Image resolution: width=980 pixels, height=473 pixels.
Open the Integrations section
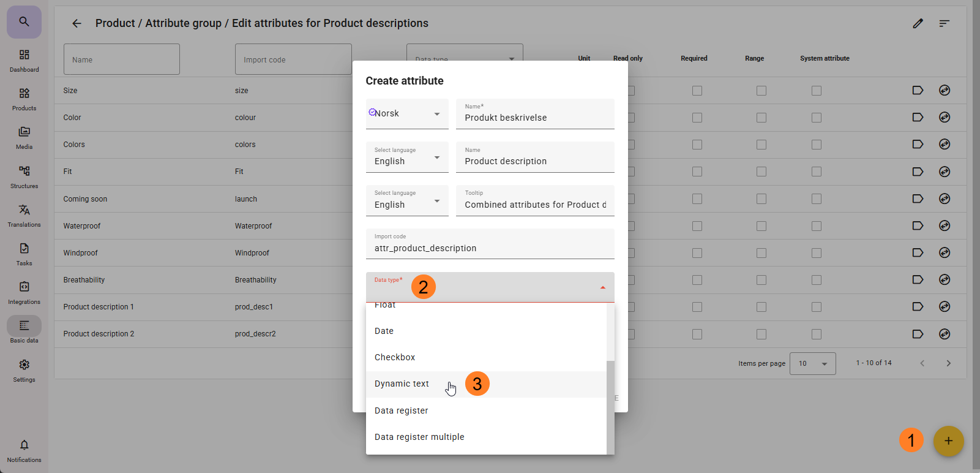pyautogui.click(x=24, y=293)
